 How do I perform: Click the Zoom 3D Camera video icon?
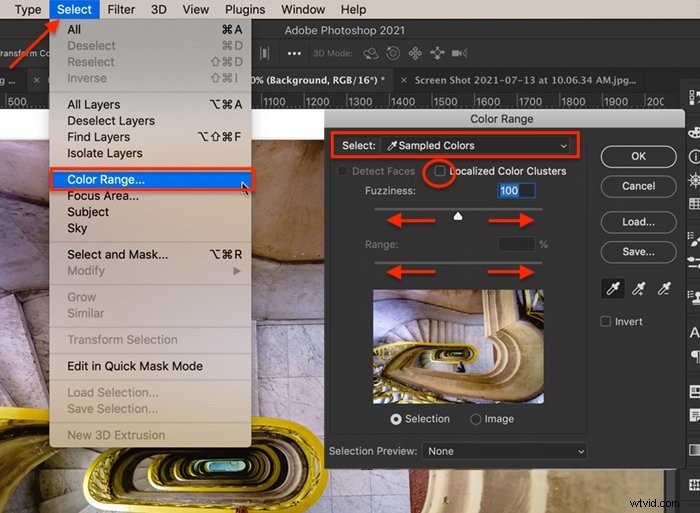[x=459, y=54]
